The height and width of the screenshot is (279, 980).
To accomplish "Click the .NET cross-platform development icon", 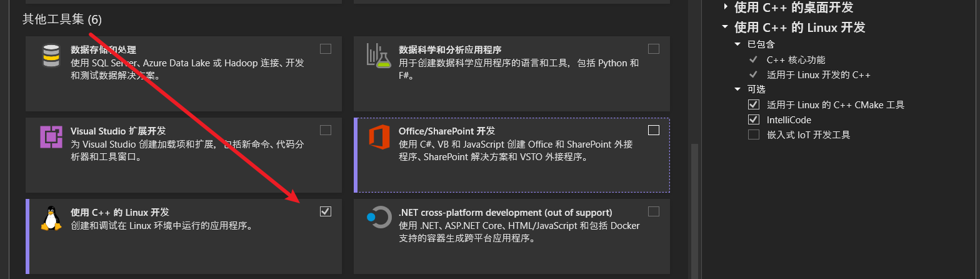I will (378, 218).
